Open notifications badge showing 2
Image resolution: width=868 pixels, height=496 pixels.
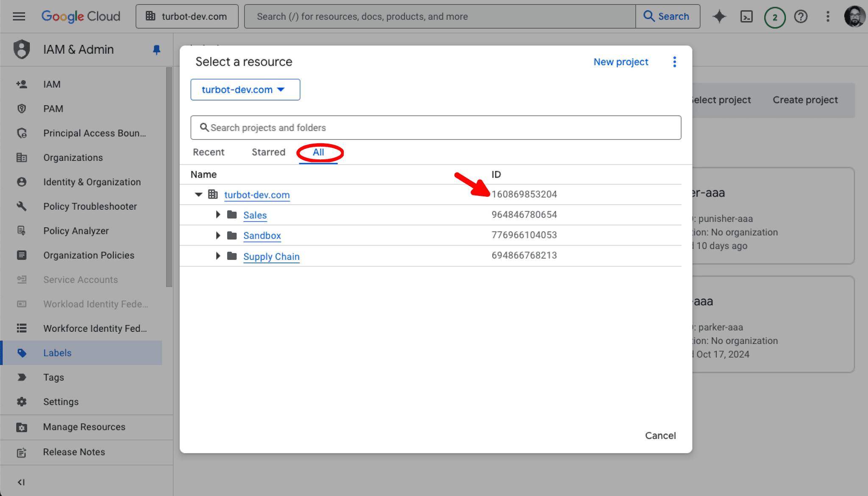775,17
